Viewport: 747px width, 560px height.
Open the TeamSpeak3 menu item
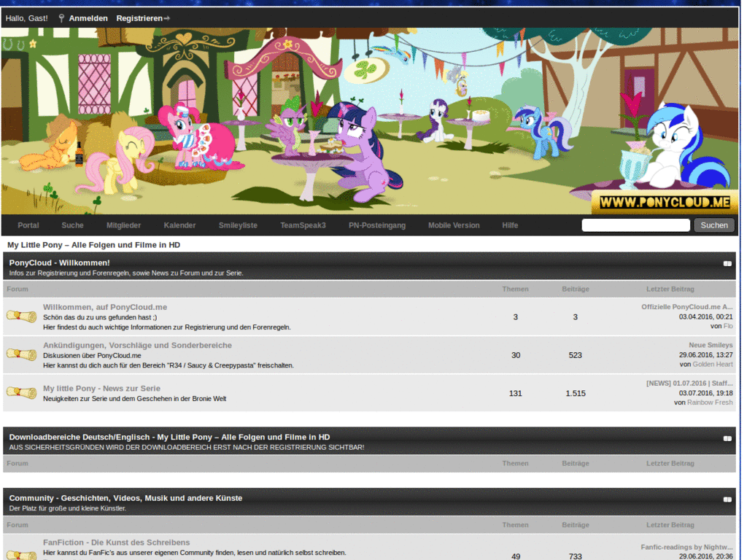(x=303, y=225)
